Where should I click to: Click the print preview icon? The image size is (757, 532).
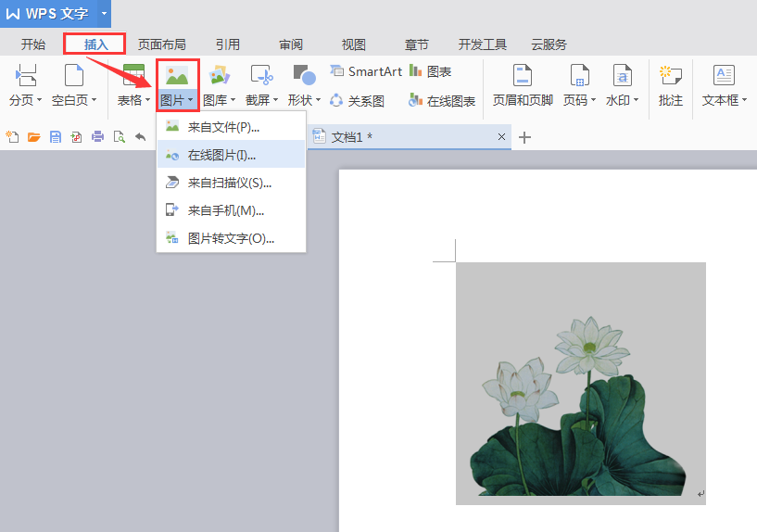pos(120,137)
